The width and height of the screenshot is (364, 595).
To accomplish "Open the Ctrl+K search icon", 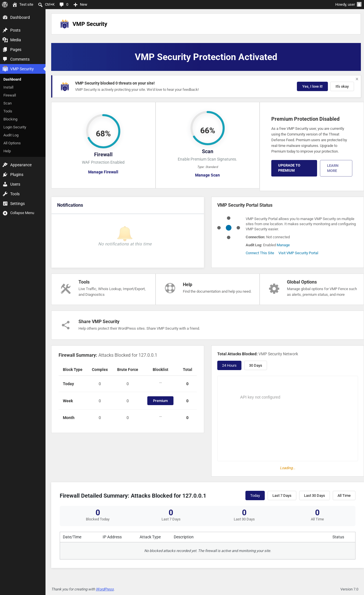I will coord(40,5).
